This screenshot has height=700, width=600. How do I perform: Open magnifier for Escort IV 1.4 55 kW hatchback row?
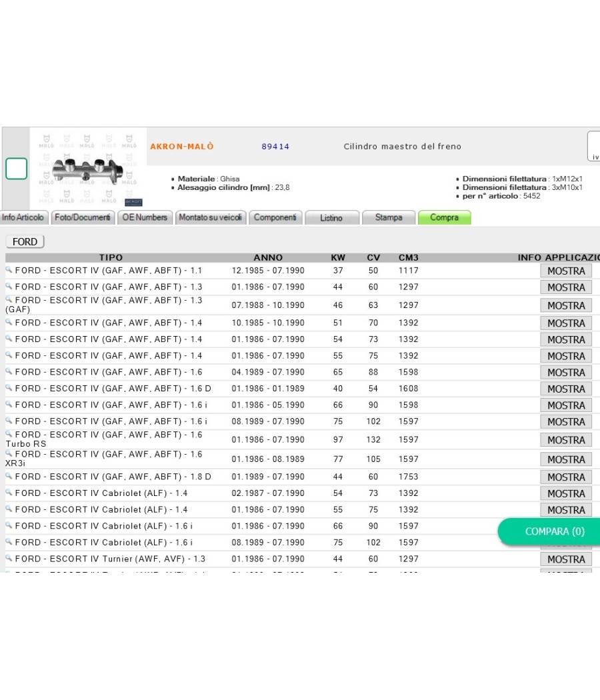click(9, 355)
